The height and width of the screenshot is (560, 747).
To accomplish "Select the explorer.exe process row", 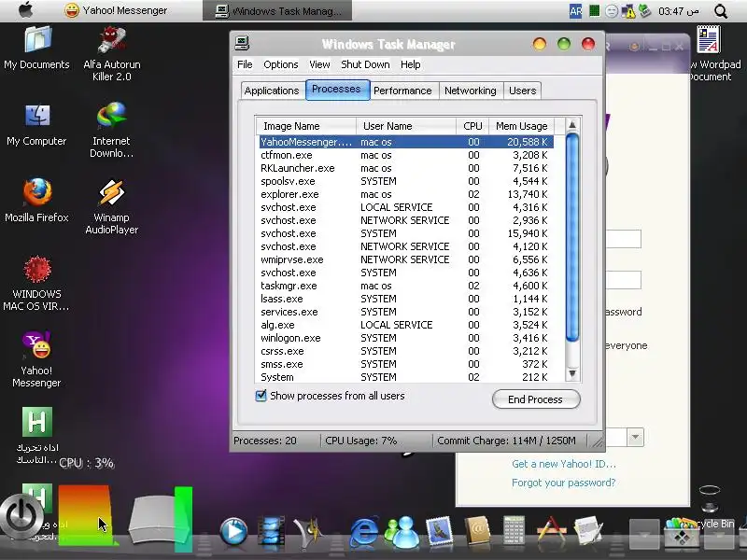I will coord(406,194).
